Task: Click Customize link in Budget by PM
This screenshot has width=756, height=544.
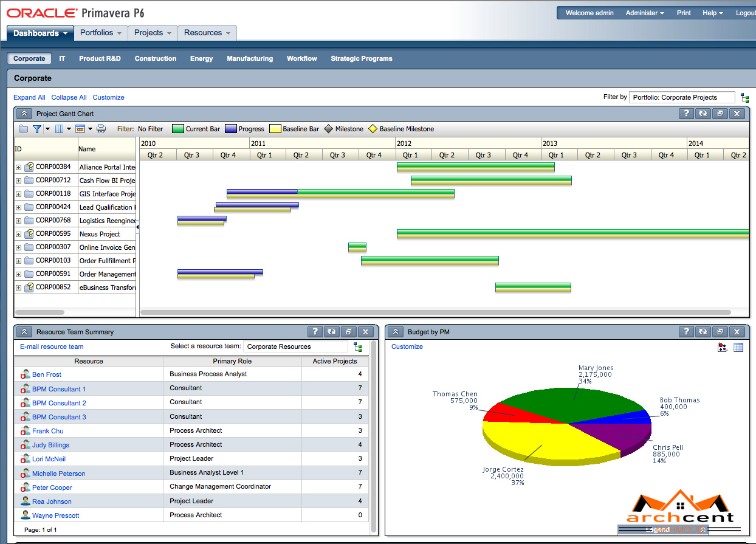Action: 407,346
